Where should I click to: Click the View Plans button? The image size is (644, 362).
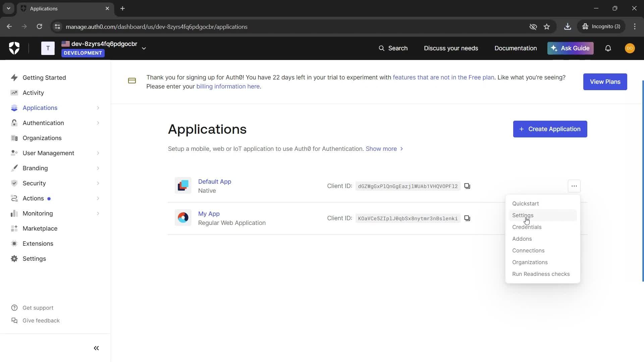[x=605, y=82]
